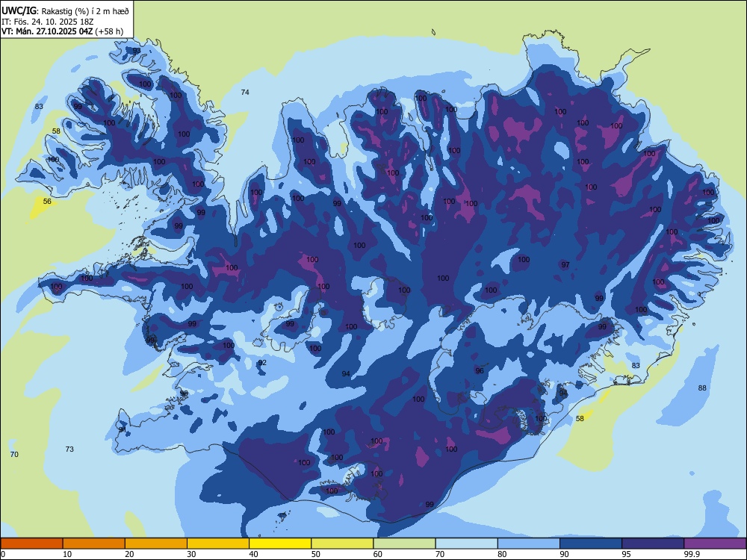Click the title 'UWC/IG: Rakastig (%) í 2 m hæð'

point(65,10)
